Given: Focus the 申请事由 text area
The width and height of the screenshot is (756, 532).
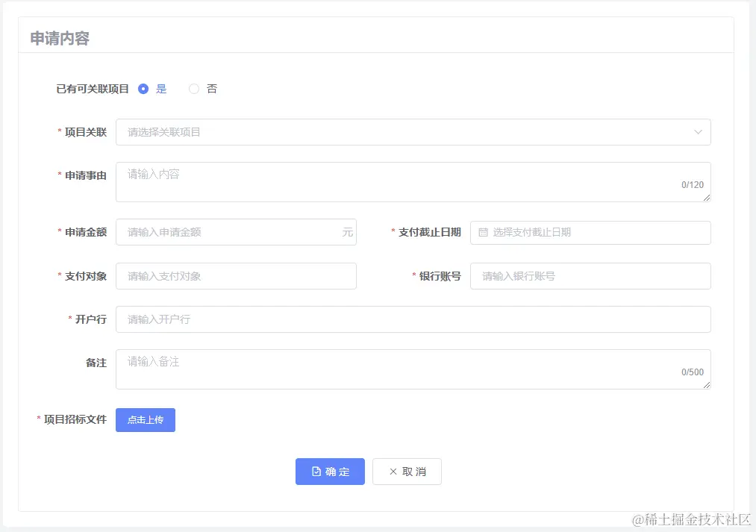Looking at the screenshot, I should click(413, 182).
